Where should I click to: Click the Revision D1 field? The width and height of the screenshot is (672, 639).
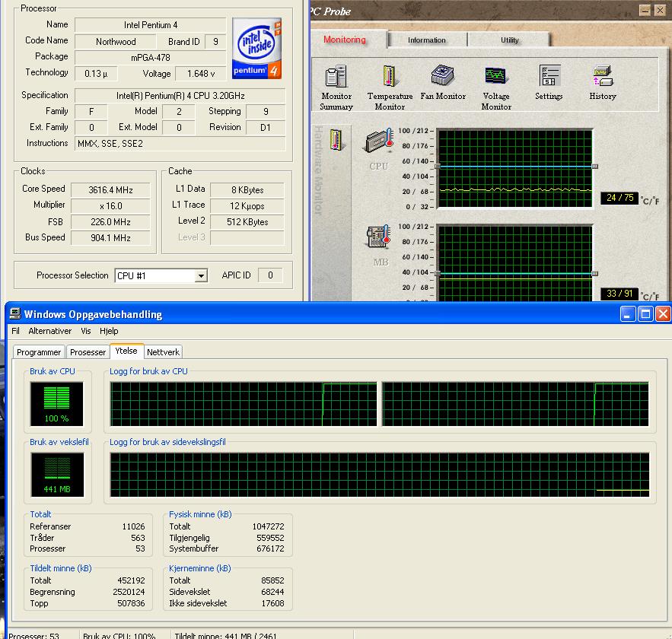(266, 127)
